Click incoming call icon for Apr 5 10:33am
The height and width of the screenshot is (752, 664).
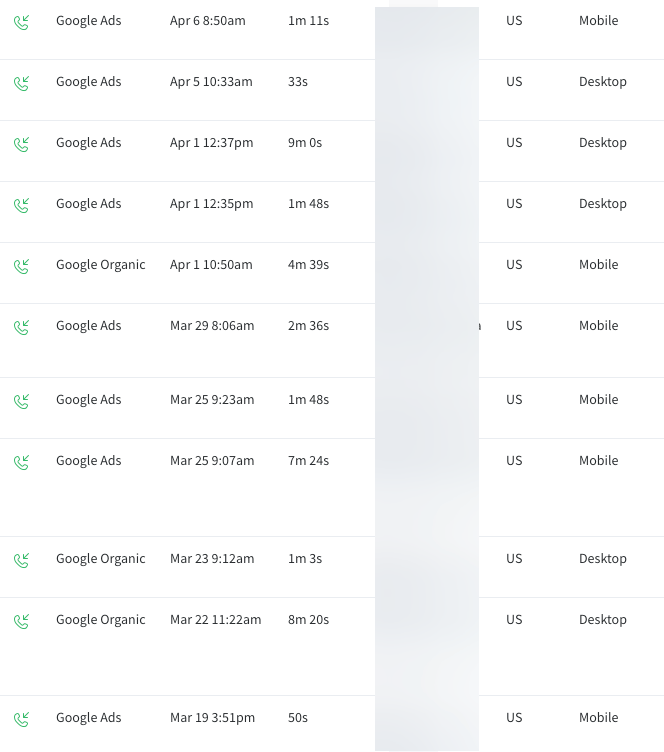[21, 83]
